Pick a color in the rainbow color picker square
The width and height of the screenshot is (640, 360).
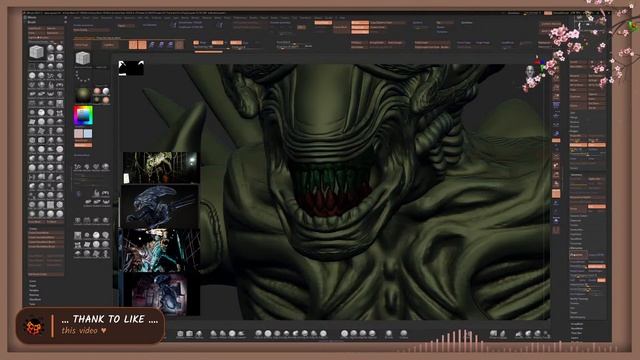click(83, 116)
